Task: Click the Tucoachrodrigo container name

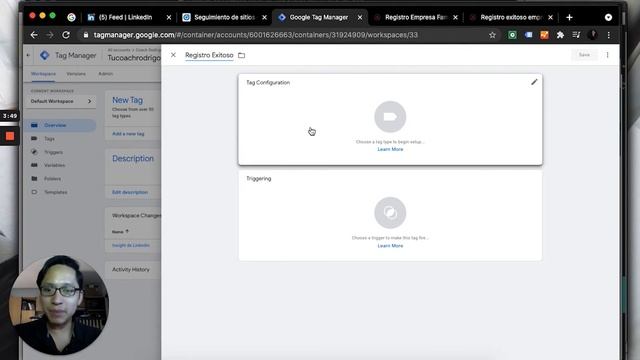Action: click(x=134, y=58)
